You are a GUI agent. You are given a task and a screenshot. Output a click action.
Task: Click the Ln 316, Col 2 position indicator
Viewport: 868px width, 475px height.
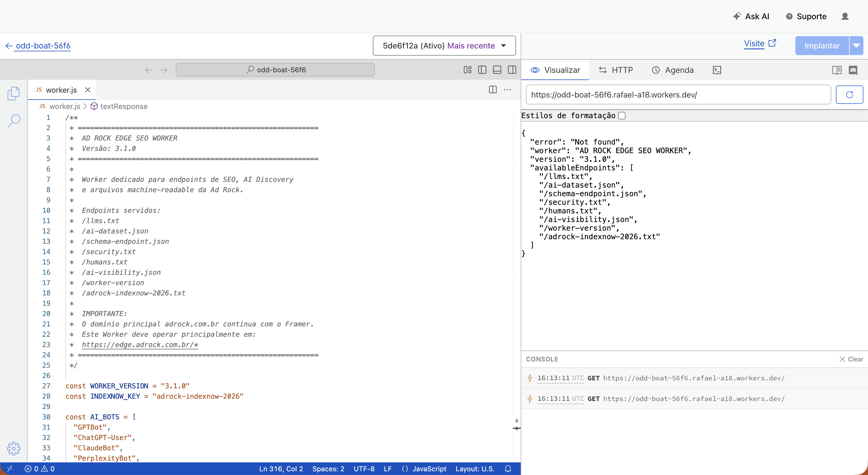coord(281,469)
